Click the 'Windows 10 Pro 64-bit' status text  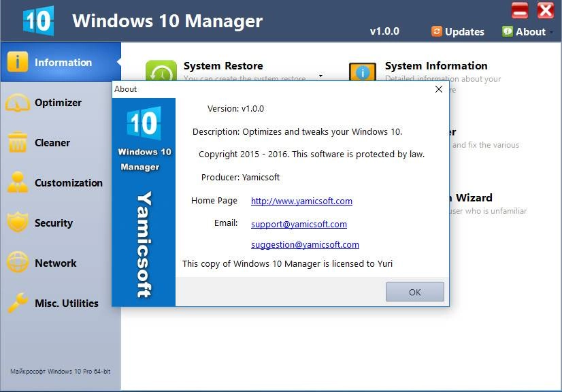(60, 371)
